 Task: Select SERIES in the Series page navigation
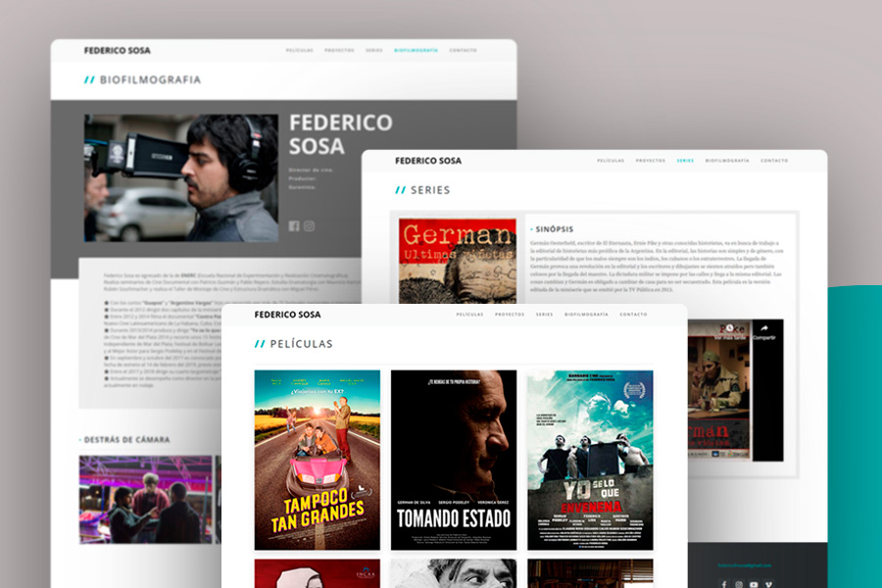pyautogui.click(x=685, y=161)
